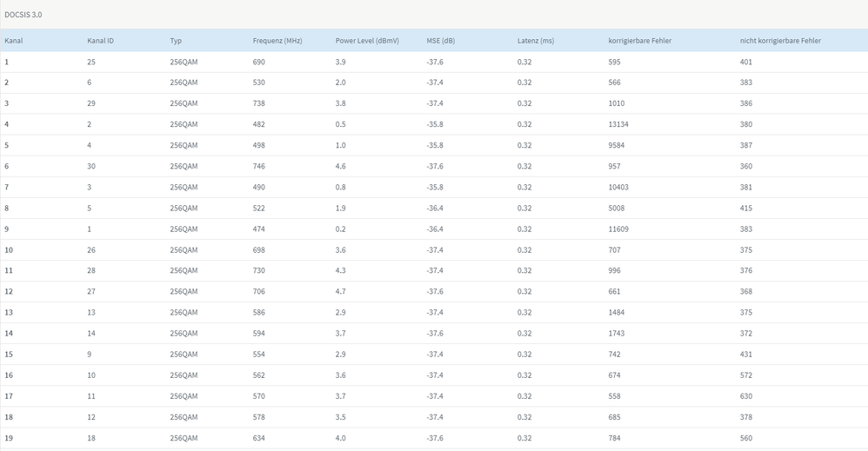Click the Typ column header
The image size is (868, 451).
(176, 41)
